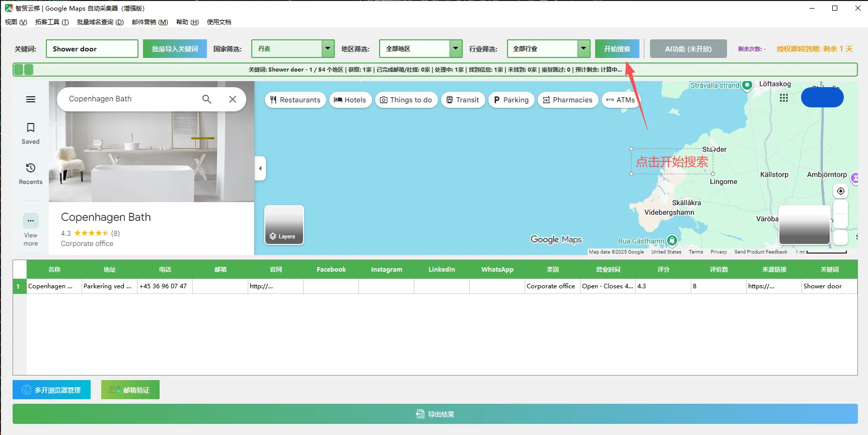Expand the 地区筛选 region dropdown

coord(456,49)
